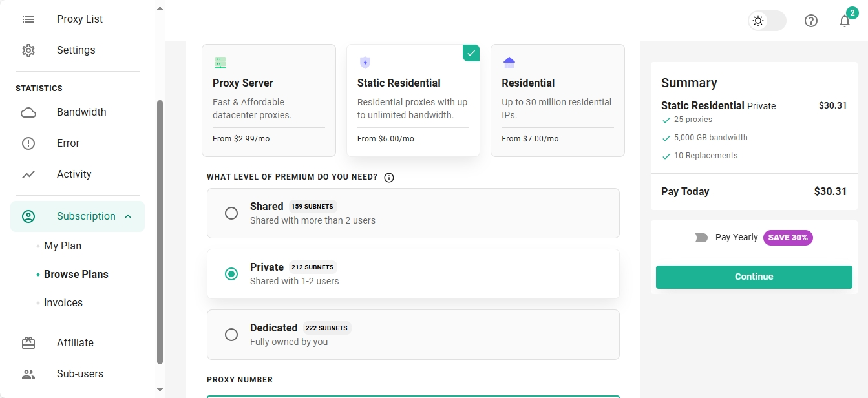Image resolution: width=868 pixels, height=398 pixels.
Task: Click the 222 SUBNETS badge
Action: coord(326,328)
